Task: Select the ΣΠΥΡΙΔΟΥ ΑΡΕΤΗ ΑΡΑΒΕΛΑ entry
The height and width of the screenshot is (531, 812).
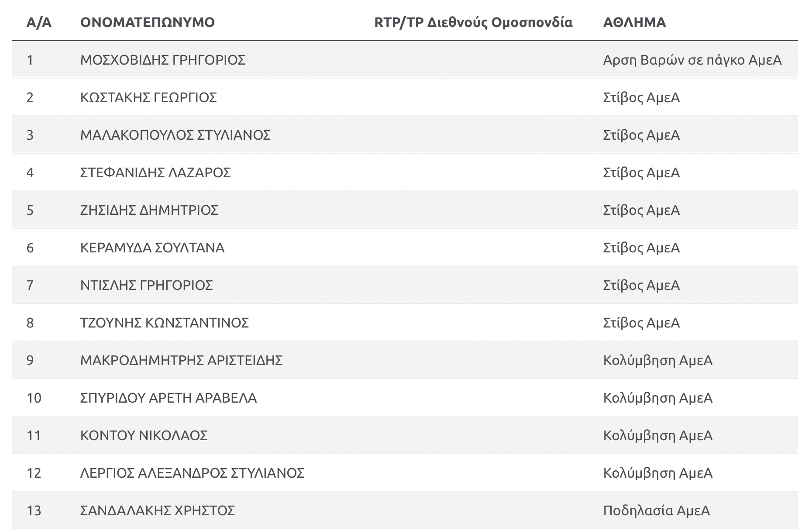Action: (x=169, y=398)
